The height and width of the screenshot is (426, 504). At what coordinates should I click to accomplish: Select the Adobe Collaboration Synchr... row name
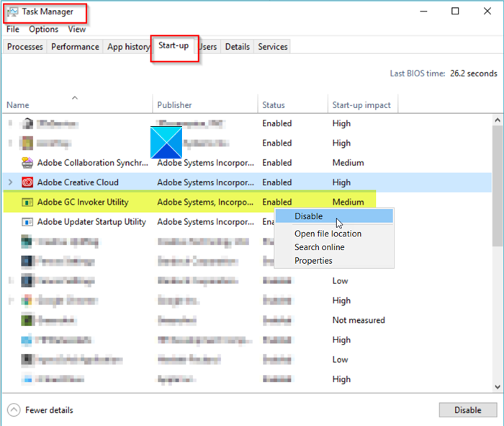[93, 163]
